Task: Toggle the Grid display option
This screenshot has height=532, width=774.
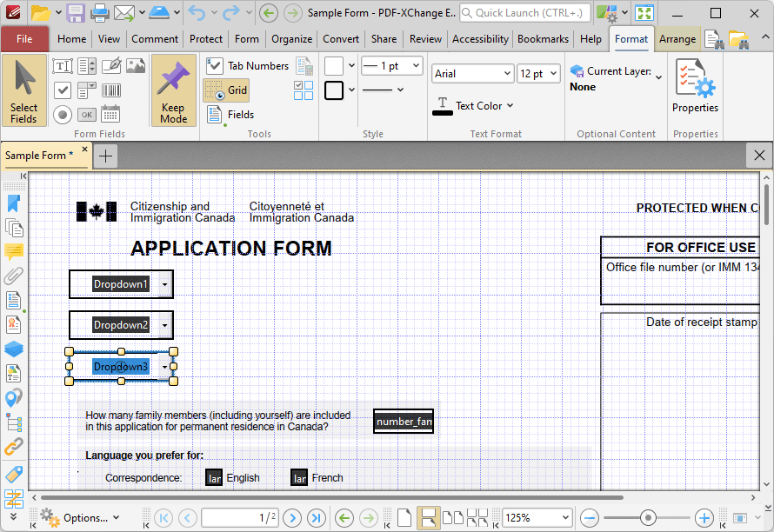Action: 227,90
